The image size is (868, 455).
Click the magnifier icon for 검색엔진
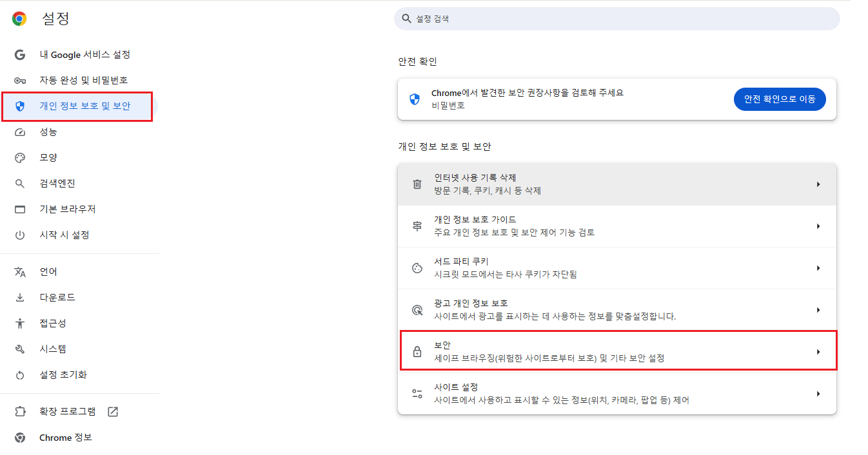click(x=20, y=184)
